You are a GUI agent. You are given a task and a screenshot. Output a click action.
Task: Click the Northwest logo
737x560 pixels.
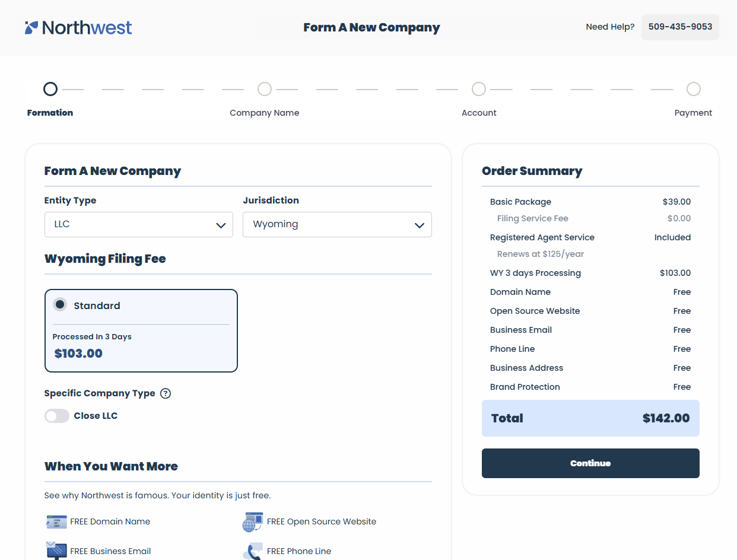[78, 27]
